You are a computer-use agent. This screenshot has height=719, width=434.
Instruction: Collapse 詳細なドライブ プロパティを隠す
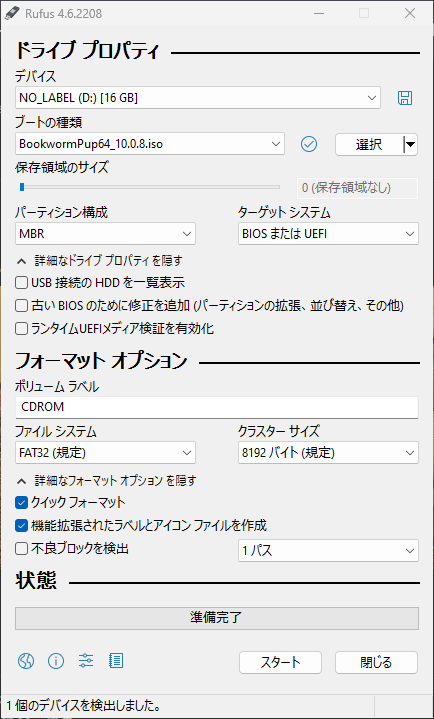pyautogui.click(x=100, y=261)
